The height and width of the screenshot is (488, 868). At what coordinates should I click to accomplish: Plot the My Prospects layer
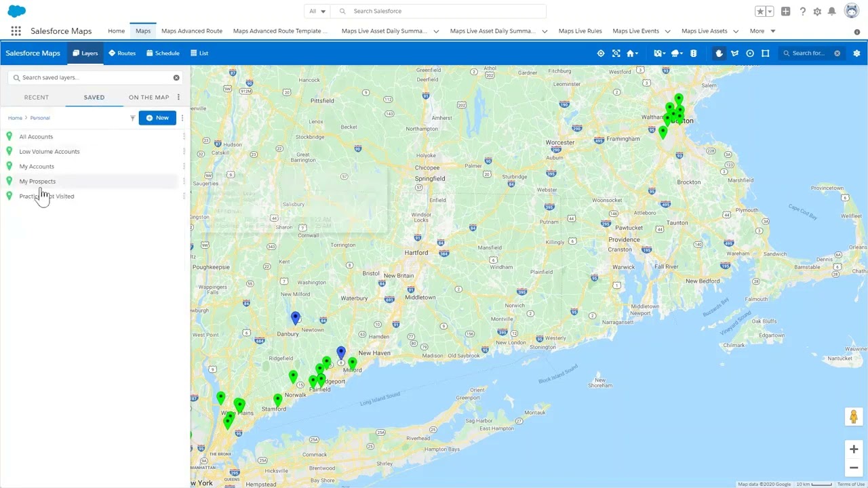tap(37, 182)
